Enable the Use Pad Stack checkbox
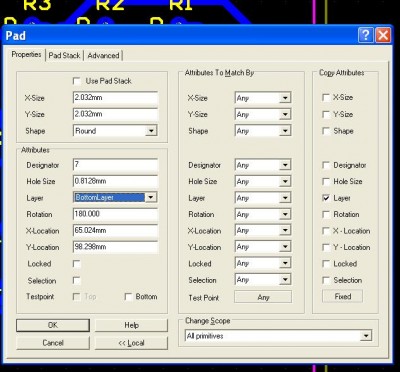Viewport: 400px width, 372px height. click(x=77, y=81)
